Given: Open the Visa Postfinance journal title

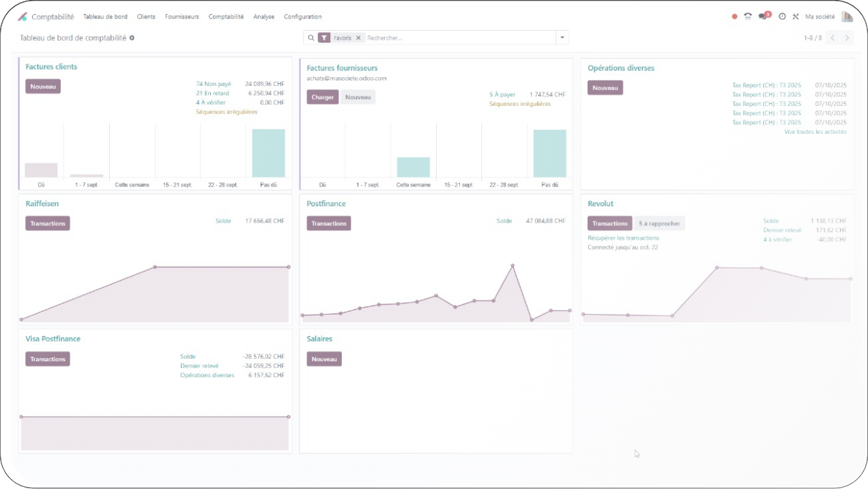Looking at the screenshot, I should coord(53,339).
